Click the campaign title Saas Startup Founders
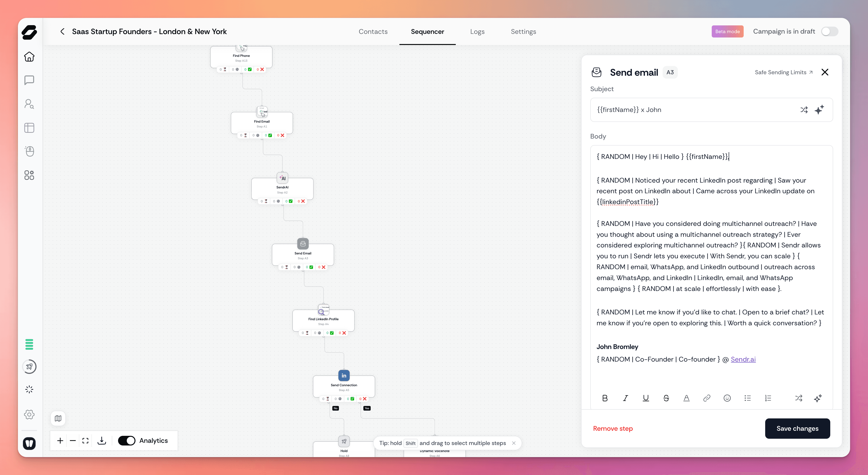The height and width of the screenshot is (475, 868). [x=149, y=31]
